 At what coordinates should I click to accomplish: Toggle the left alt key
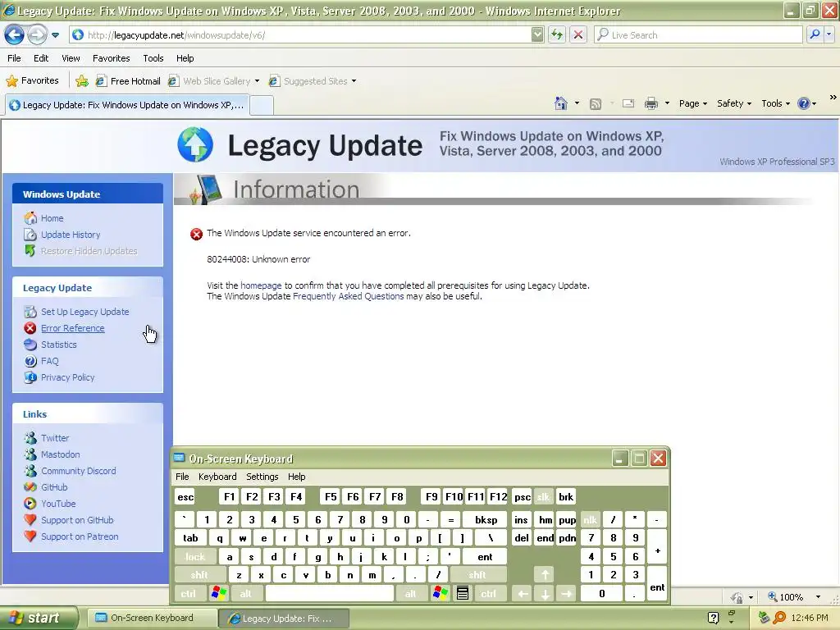click(246, 594)
